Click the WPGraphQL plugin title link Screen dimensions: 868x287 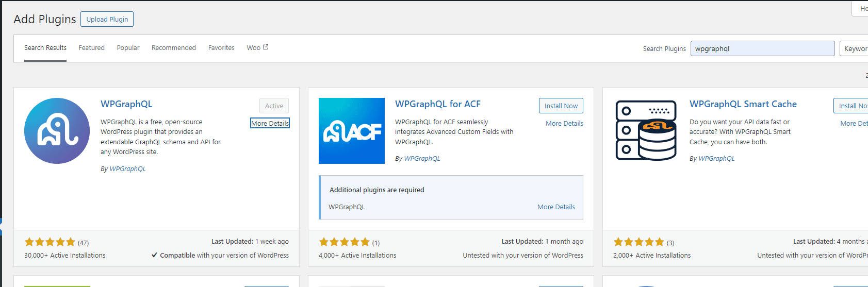(126, 104)
